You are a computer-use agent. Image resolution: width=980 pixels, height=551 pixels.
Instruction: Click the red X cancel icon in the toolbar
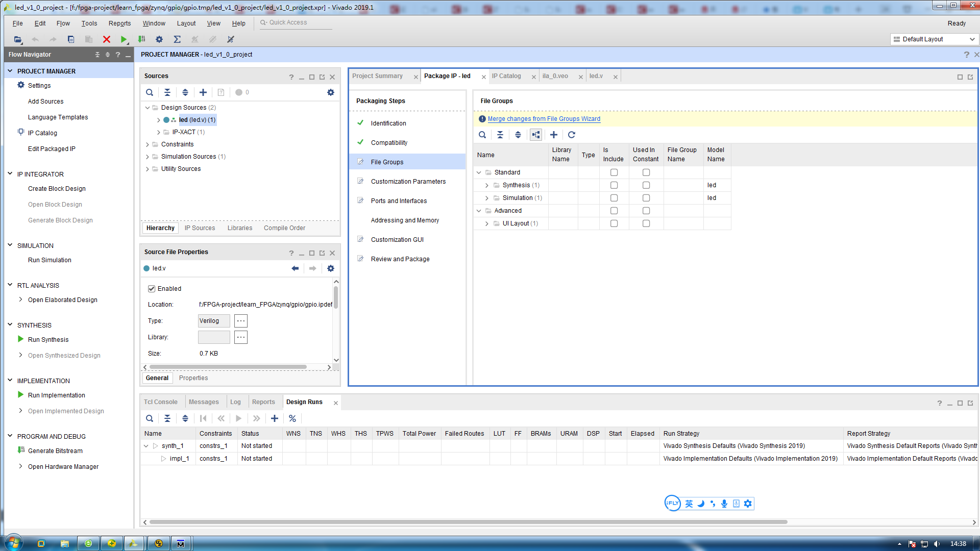[106, 39]
